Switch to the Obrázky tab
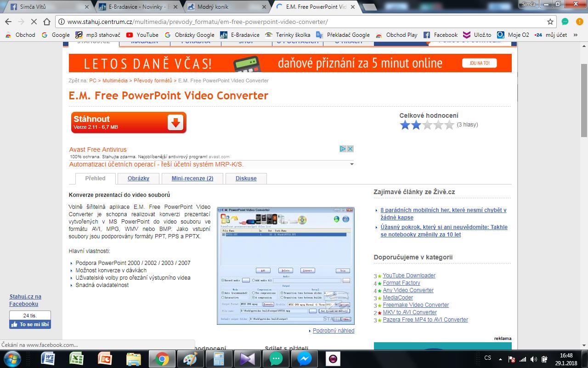Viewport: 588px width, 368px height. (x=138, y=178)
